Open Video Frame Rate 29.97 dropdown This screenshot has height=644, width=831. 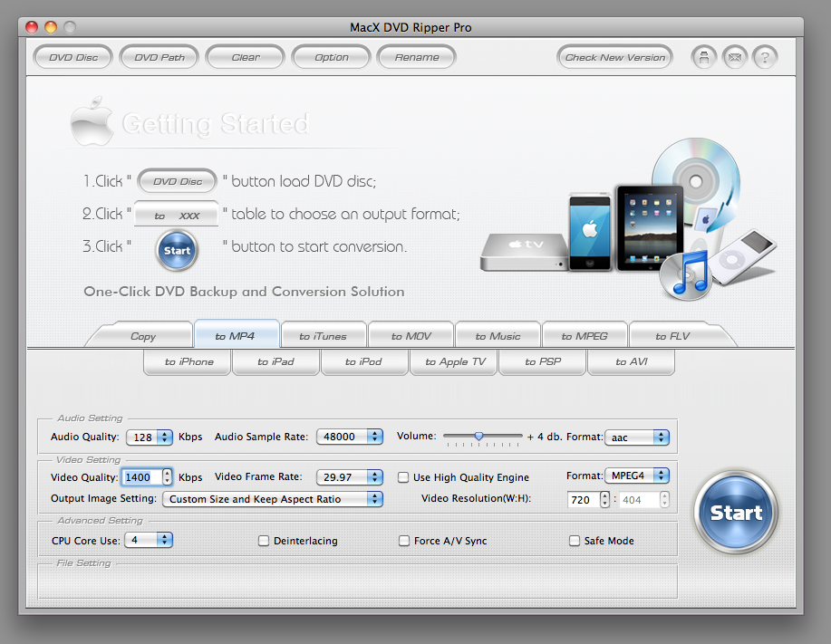350,477
